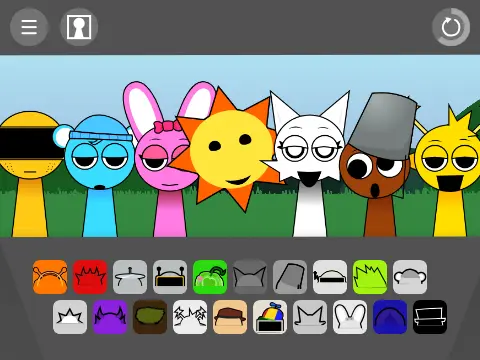Select the dark gray cat ears icon
The height and width of the screenshot is (360, 480).
coord(250,277)
